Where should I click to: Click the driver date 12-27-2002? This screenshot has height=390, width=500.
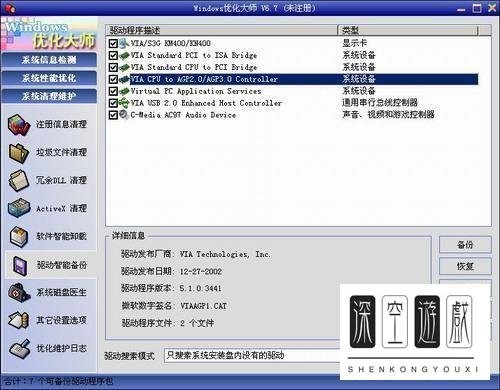pos(201,272)
